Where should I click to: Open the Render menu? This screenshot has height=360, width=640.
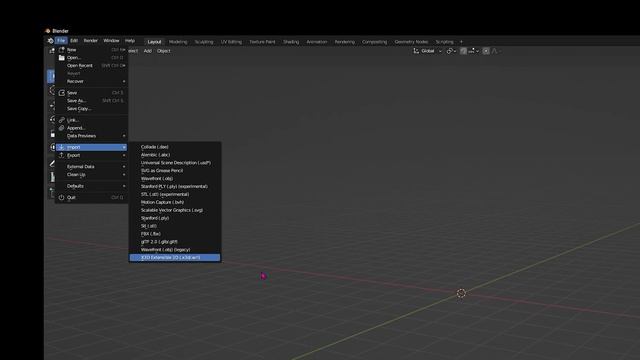coord(91,41)
